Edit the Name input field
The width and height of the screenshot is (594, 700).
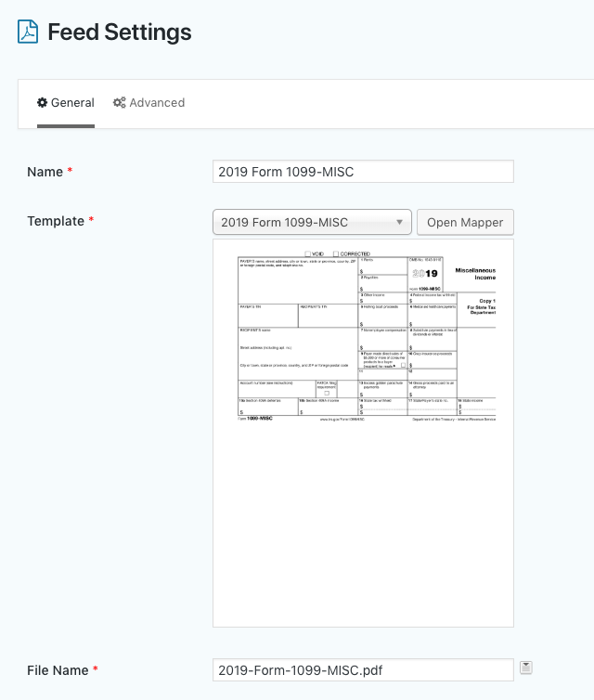(x=363, y=172)
